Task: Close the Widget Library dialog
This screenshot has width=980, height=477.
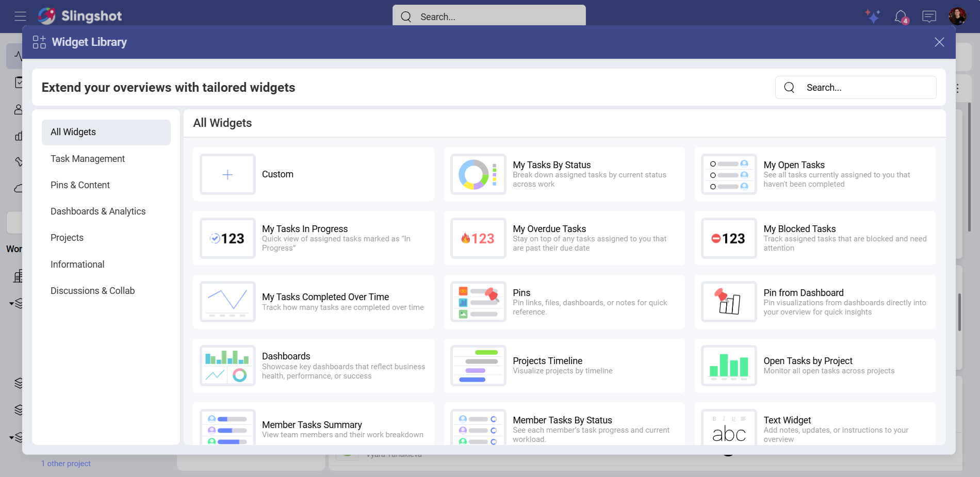Action: [939, 42]
